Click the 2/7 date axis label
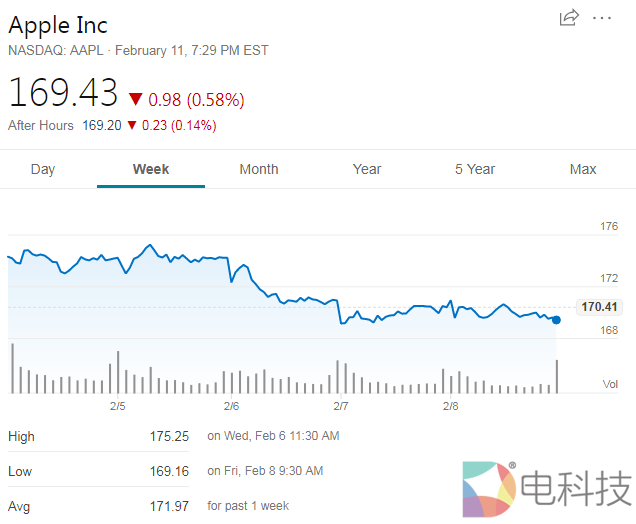Image resolution: width=636 pixels, height=524 pixels. pyautogui.click(x=341, y=406)
